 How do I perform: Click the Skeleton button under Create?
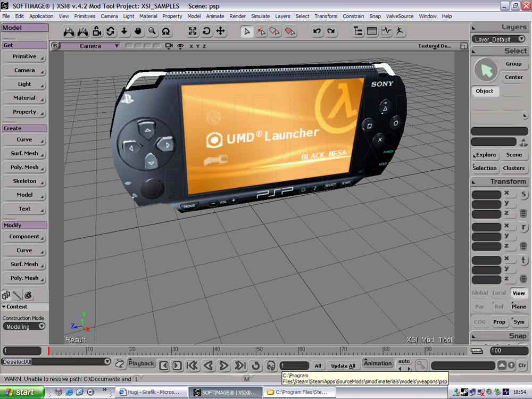tap(24, 181)
